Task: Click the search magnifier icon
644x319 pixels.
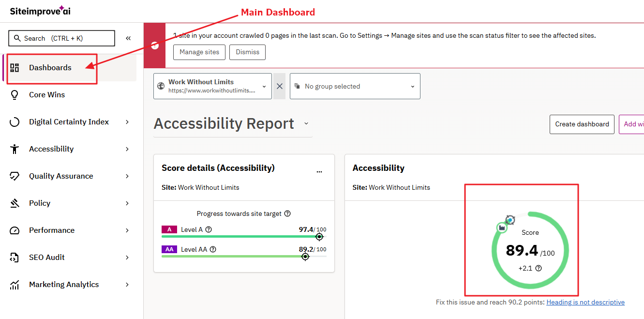Action: pos(17,38)
